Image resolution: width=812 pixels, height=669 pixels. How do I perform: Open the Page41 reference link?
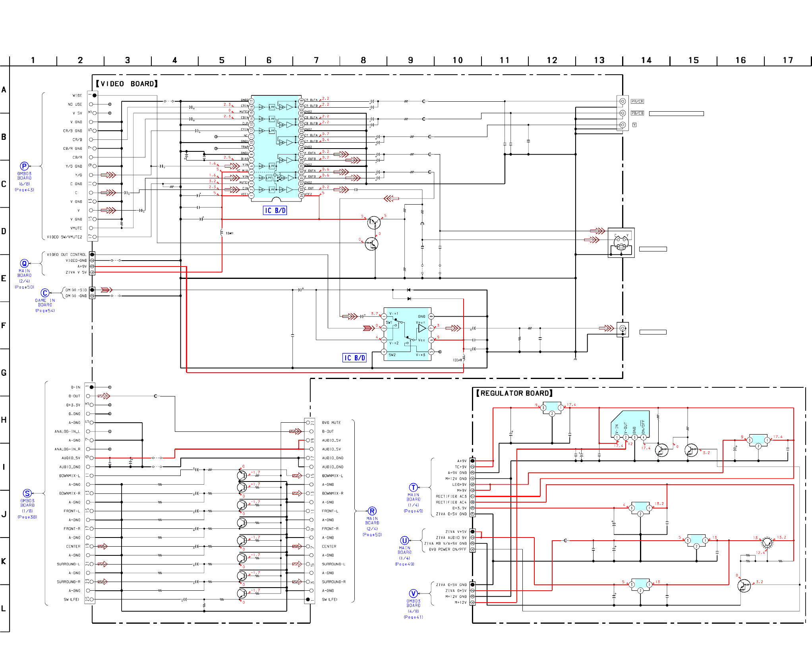point(413,617)
